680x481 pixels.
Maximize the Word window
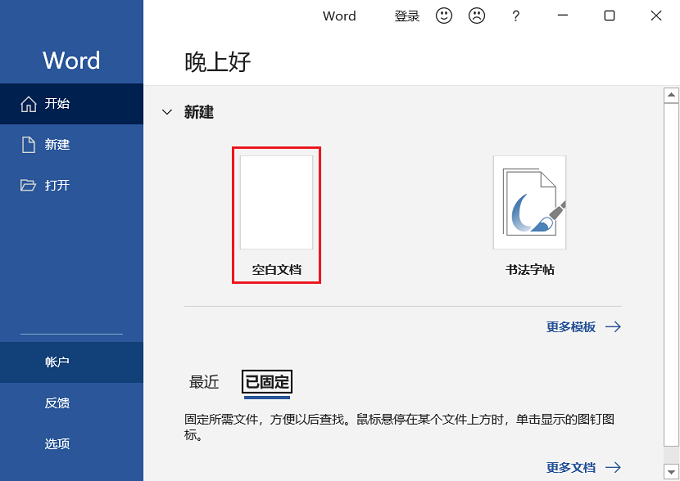[609, 16]
